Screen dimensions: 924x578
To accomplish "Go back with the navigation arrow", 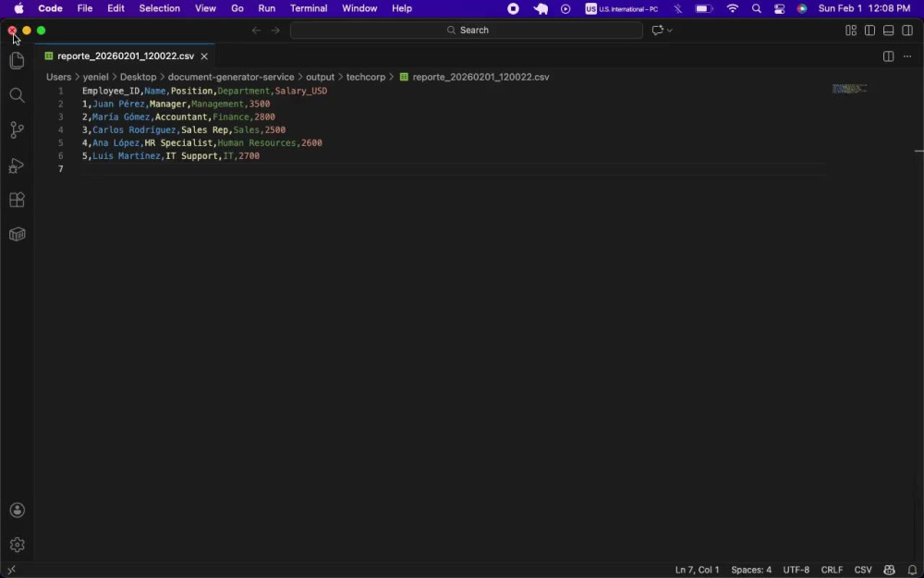I will point(256,31).
